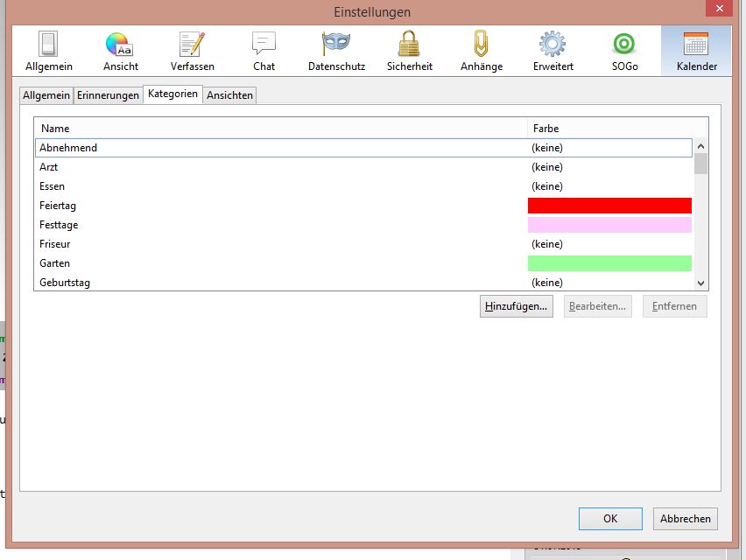Open the Ansicht settings pane icon
The width and height of the screenshot is (746, 560).
click(120, 51)
